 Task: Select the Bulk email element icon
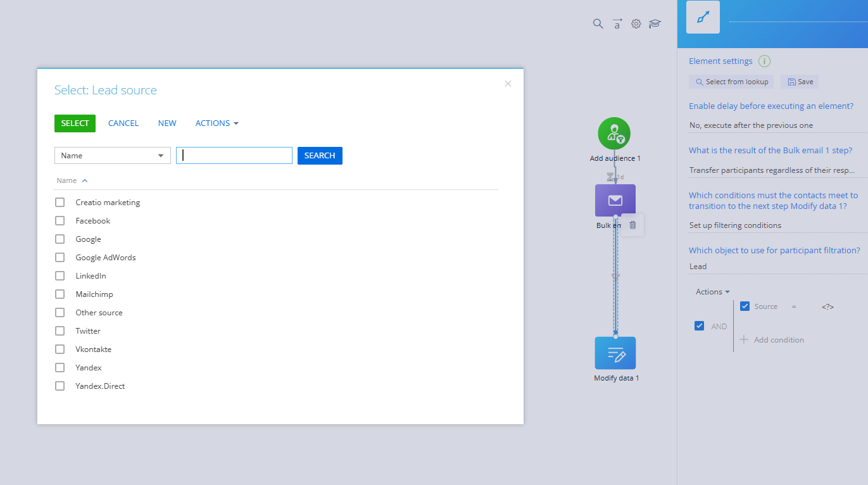pos(615,201)
